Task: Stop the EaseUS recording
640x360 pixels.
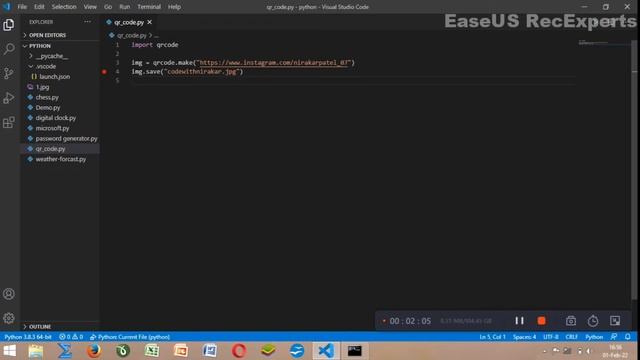Action: [x=542, y=321]
